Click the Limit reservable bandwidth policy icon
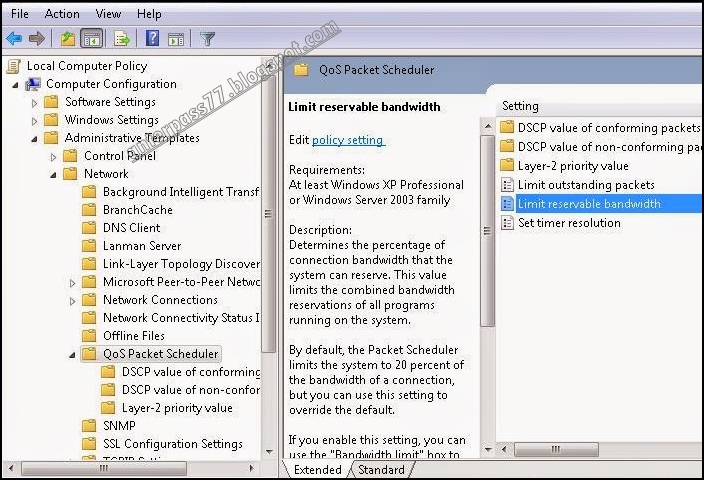Viewport: 704px width, 480px height. click(507, 204)
